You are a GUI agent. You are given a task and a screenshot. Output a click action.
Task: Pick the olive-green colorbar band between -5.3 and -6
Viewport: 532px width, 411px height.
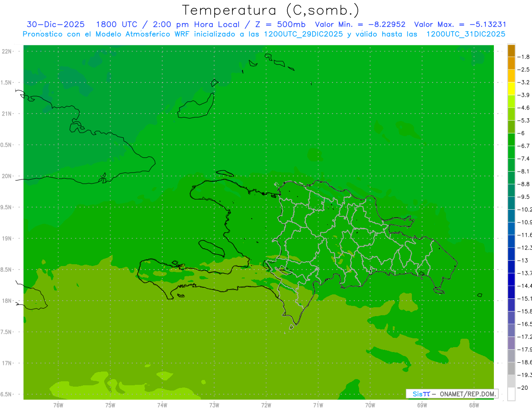[x=511, y=127]
